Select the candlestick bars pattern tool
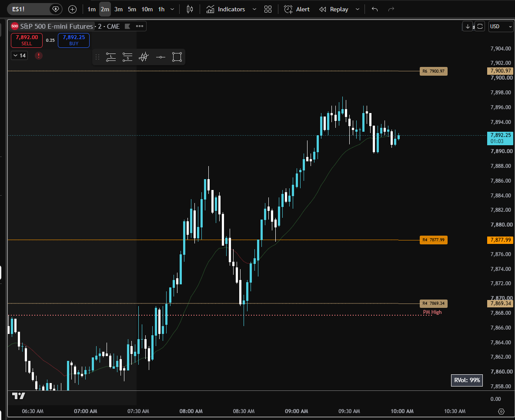The image size is (515, 420). [x=144, y=57]
